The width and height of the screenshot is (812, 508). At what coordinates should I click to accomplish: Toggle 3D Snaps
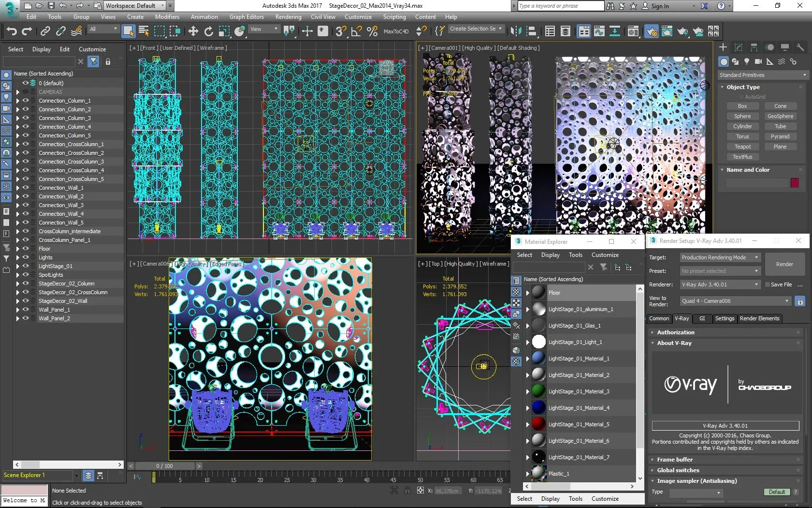coord(341,31)
